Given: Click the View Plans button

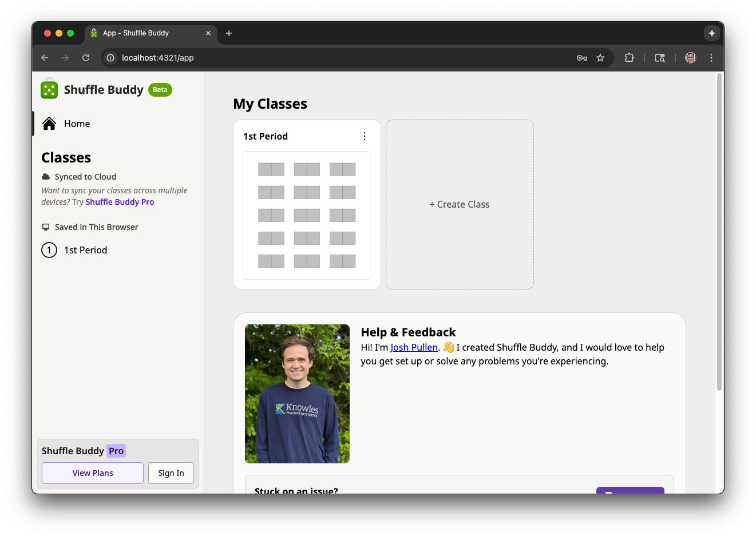Looking at the screenshot, I should pyautogui.click(x=93, y=473).
